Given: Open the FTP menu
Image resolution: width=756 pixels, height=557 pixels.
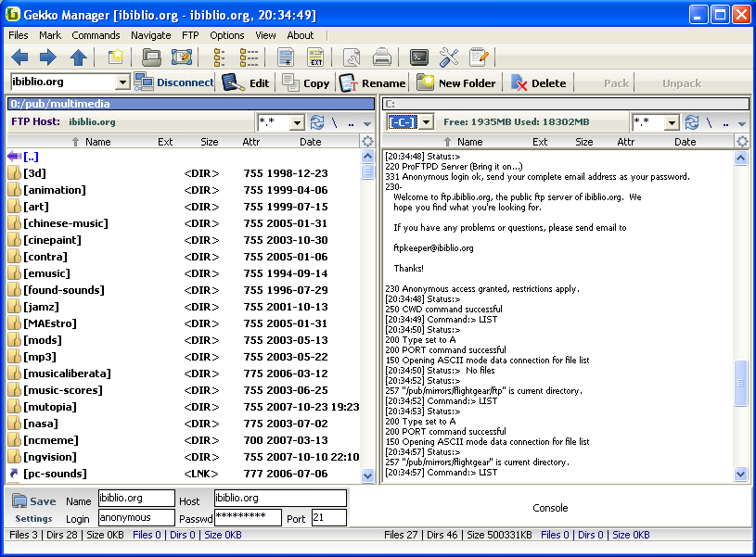Looking at the screenshot, I should (x=190, y=35).
